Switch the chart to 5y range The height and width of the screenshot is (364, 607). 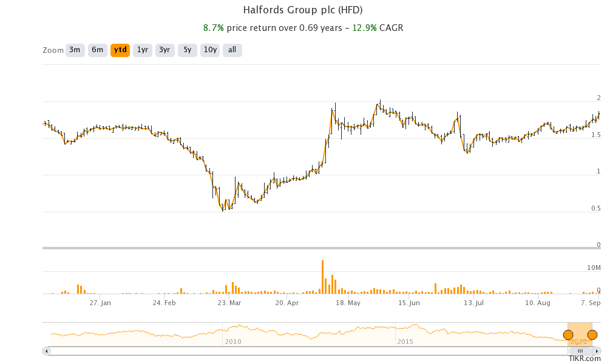(x=188, y=50)
